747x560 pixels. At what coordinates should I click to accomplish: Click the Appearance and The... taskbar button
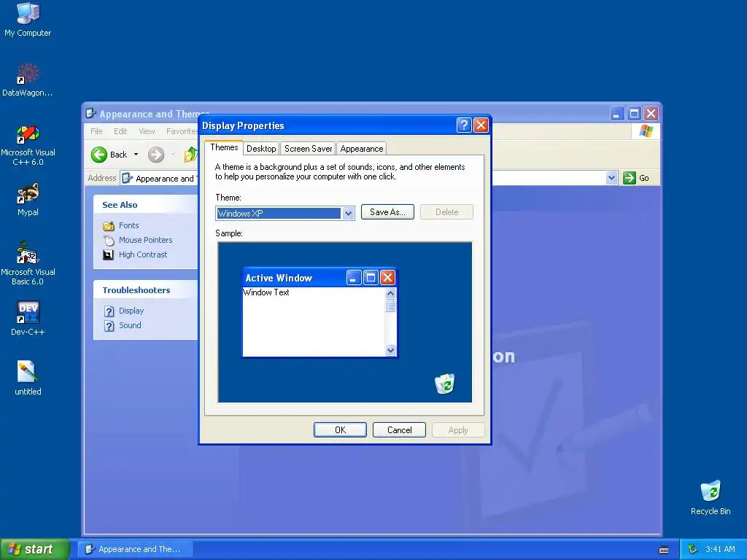point(136,549)
